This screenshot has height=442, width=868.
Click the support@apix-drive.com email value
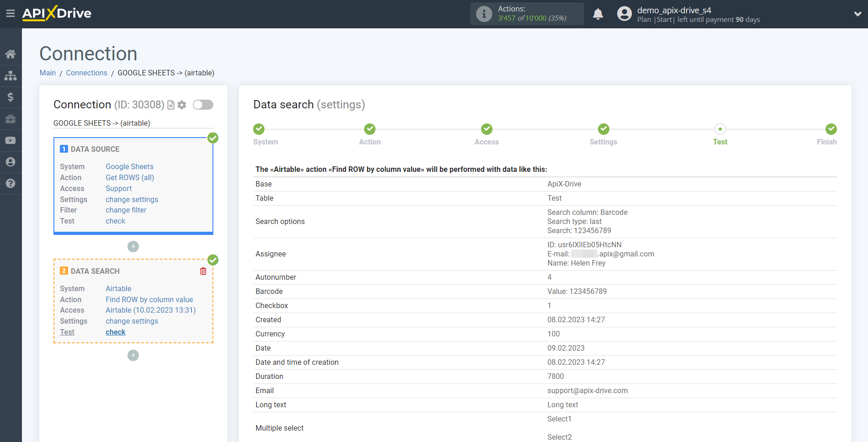coord(587,390)
